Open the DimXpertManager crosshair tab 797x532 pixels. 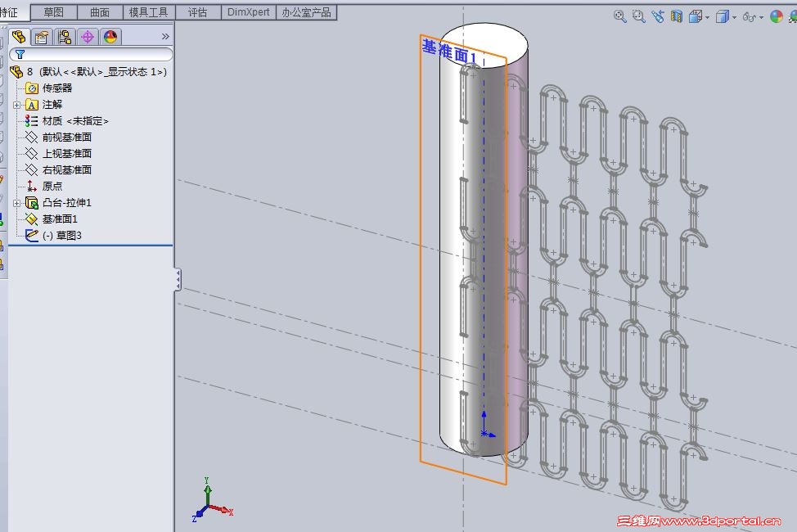pos(88,37)
